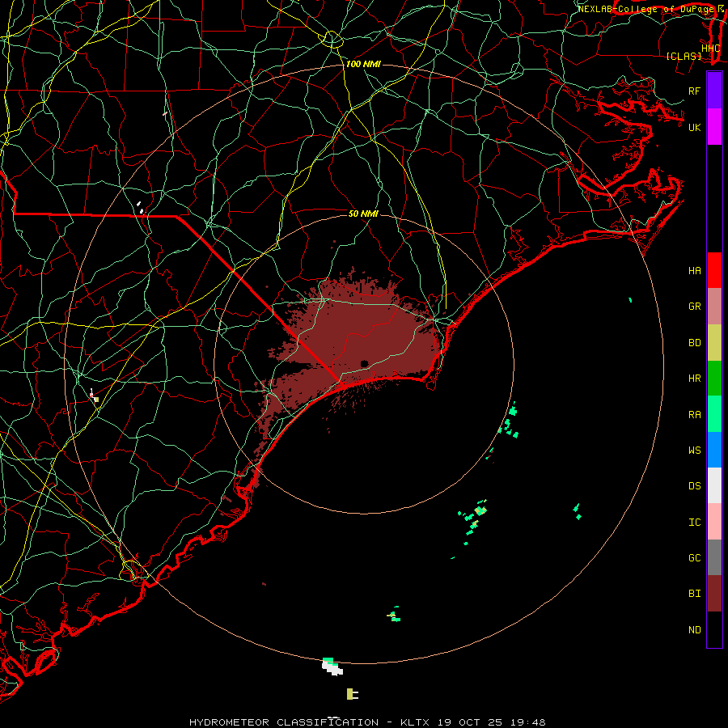Select the pinkish GR legend swatch
This screenshot has width=728, height=728.
pos(714,307)
